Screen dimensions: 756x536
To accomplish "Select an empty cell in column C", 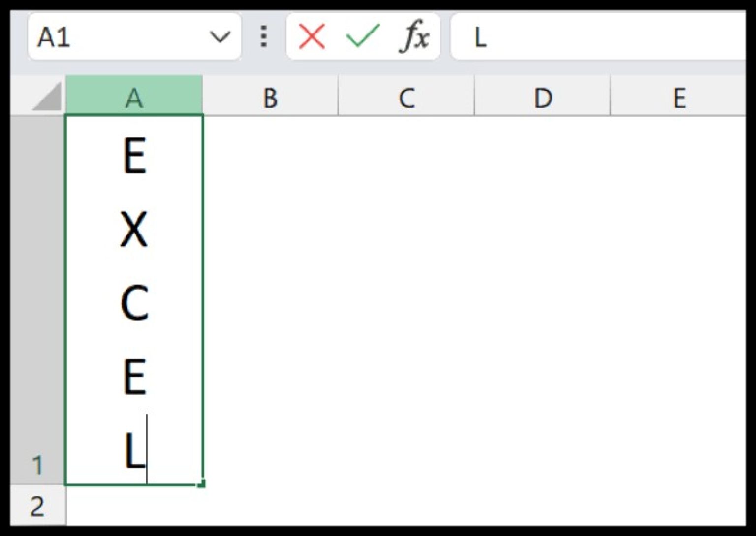I will tap(405, 296).
